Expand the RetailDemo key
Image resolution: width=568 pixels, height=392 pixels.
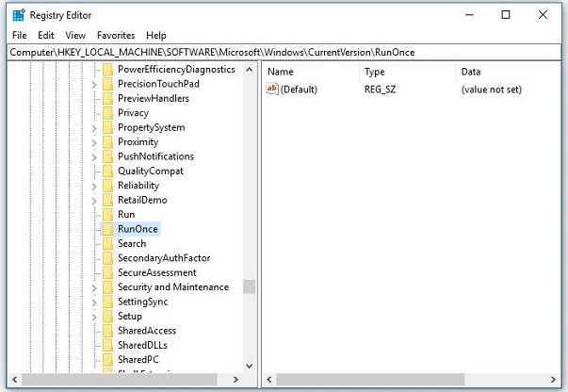click(94, 201)
